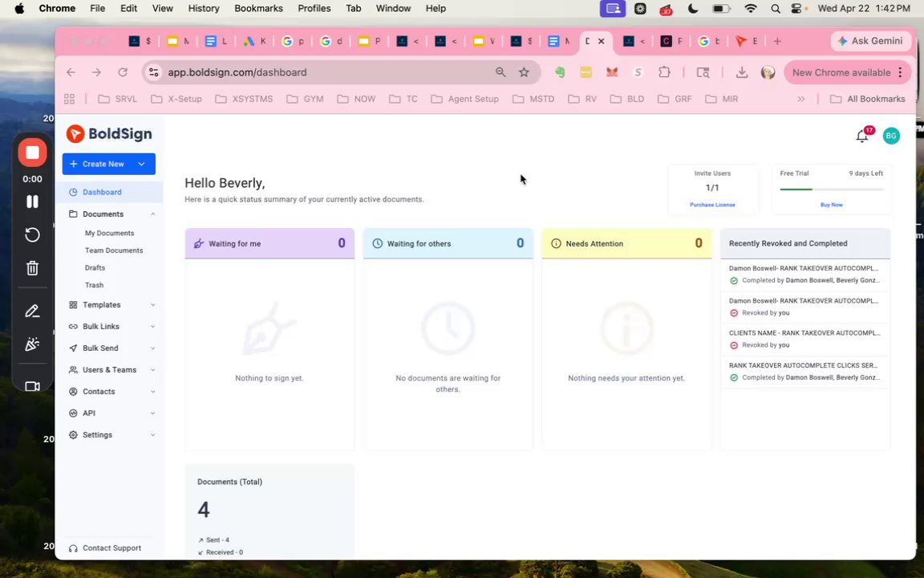Click the Free Trial progress bar
This screenshot has height=578, width=924.
point(832,189)
